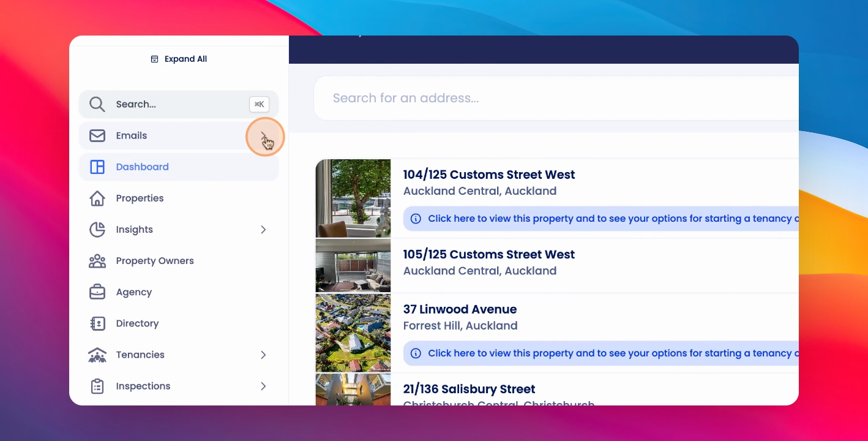The image size is (868, 441).
Task: Click 104/125 Customs Street West title
Action: click(x=488, y=175)
